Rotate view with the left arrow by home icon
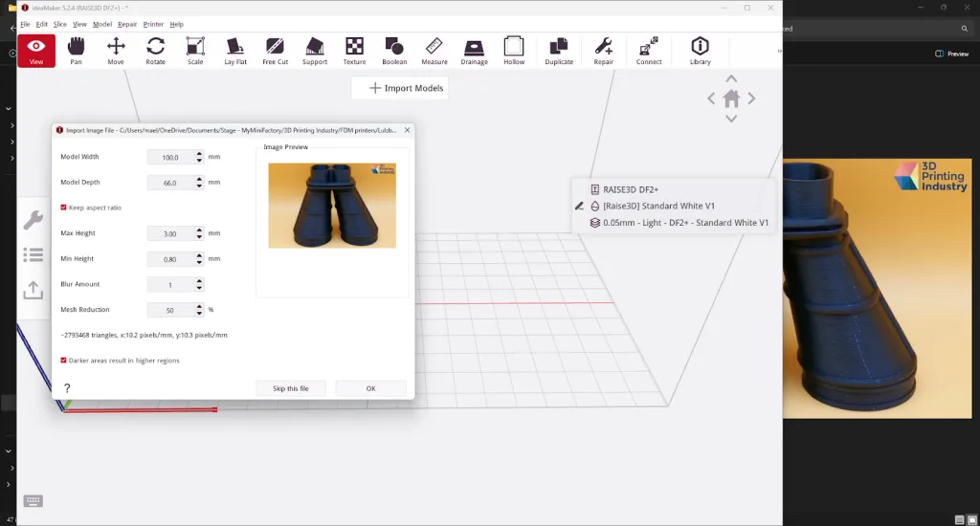 click(x=711, y=99)
